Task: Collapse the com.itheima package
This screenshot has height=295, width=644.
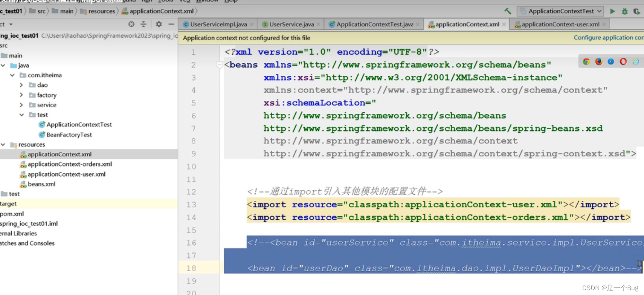Action: tap(12, 75)
